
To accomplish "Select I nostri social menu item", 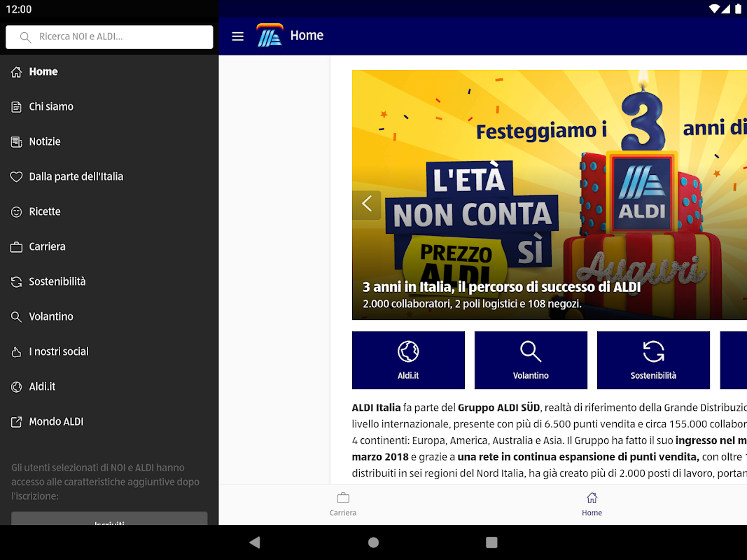I will coord(109,351).
